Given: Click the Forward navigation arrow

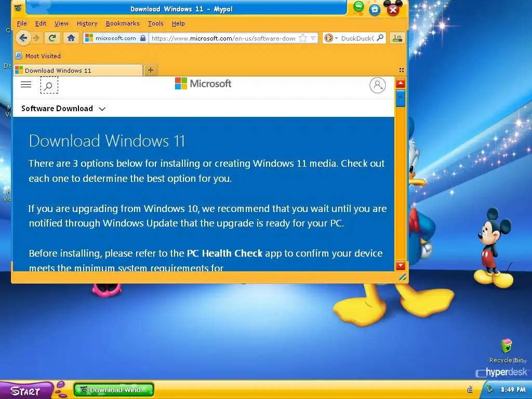Looking at the screenshot, I should tap(37, 38).
